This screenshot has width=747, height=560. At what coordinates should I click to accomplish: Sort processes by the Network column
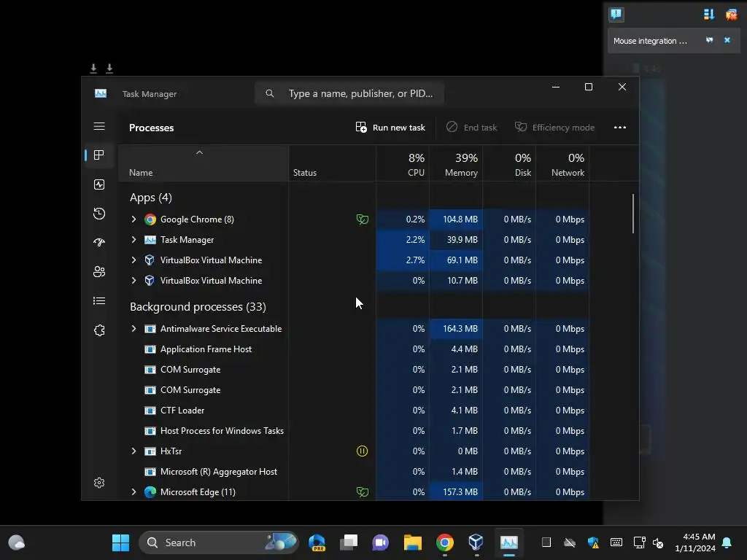[562, 163]
